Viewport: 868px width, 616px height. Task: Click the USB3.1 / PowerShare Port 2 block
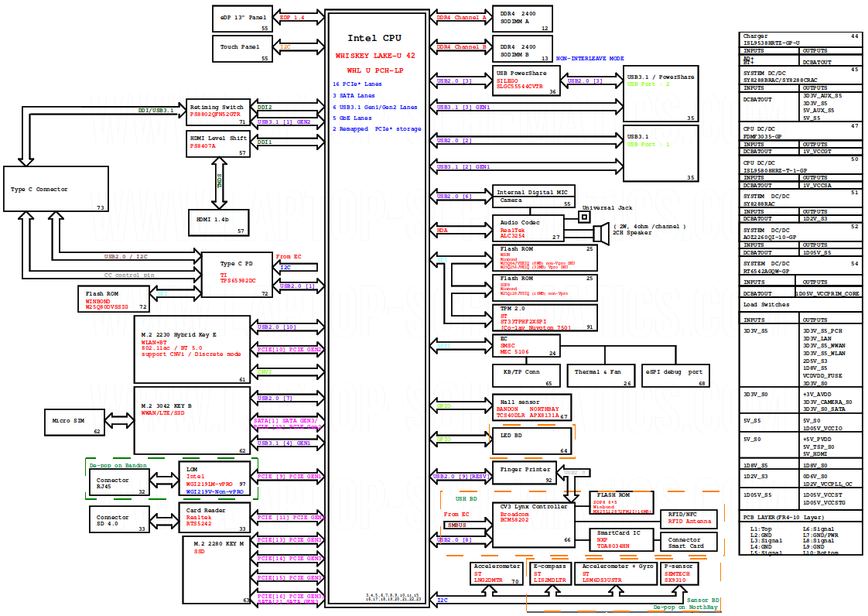click(x=661, y=94)
